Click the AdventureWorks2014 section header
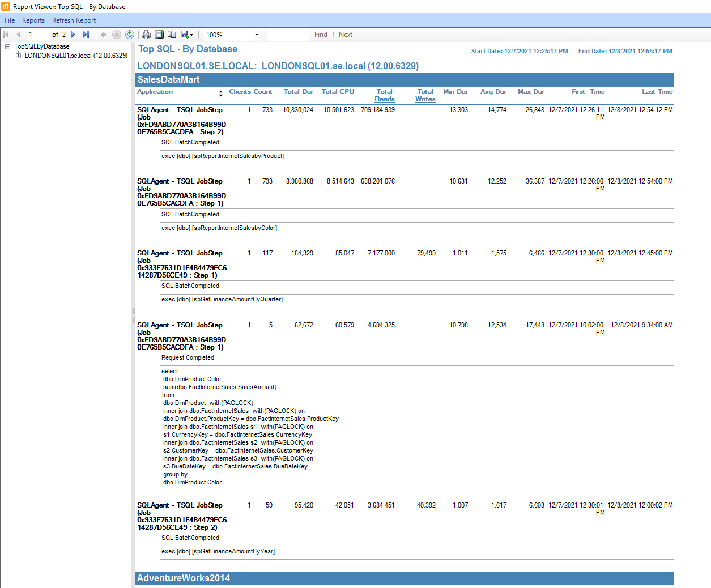Screen dimensions: 711x588 [405, 578]
